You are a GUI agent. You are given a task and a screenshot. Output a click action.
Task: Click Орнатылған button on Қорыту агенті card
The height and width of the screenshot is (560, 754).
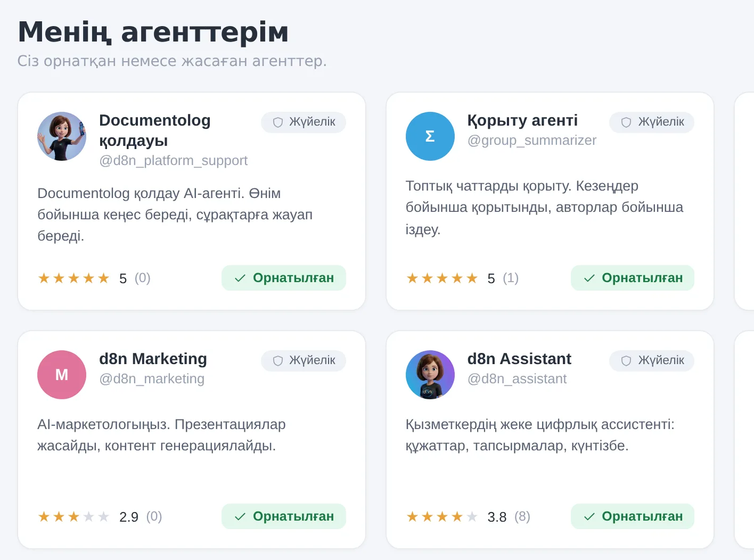(x=633, y=278)
